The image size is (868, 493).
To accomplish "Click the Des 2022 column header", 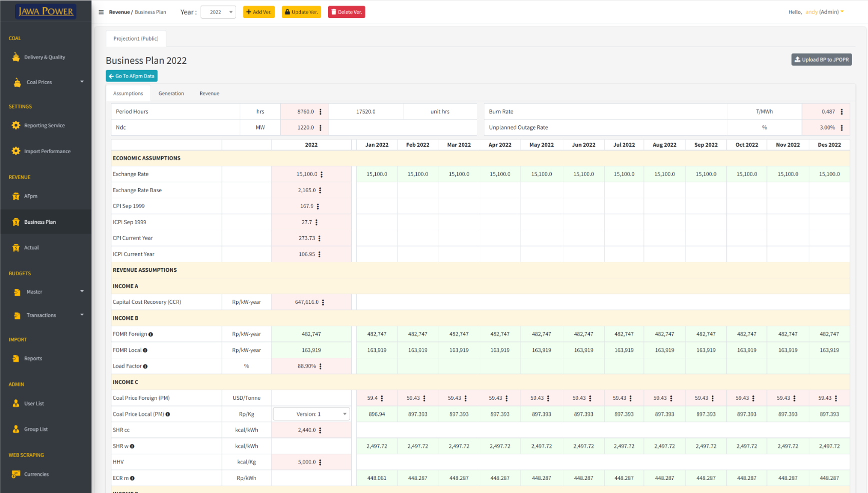I will point(829,145).
